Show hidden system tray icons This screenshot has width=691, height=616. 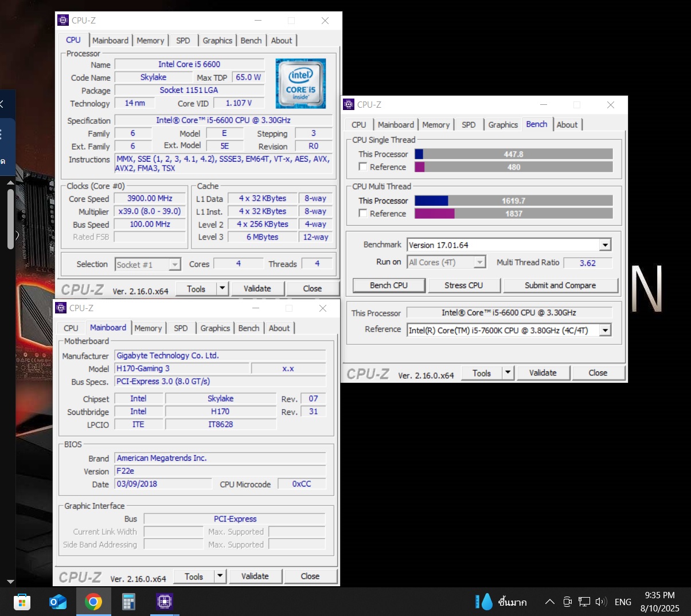point(549,602)
